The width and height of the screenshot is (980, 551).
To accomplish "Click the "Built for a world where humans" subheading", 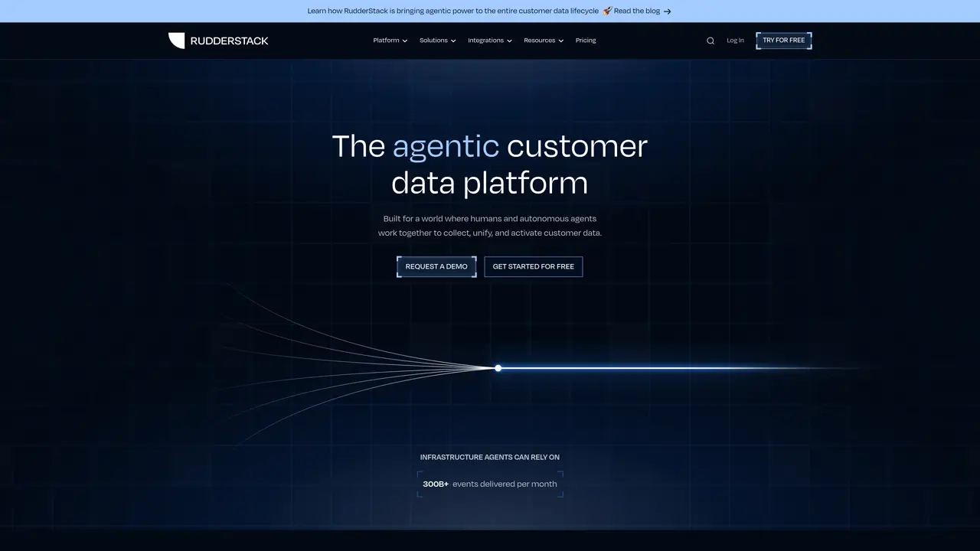I will [490, 226].
